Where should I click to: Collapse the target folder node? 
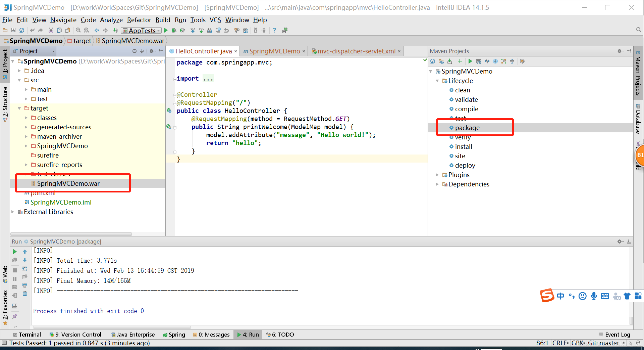(19, 108)
